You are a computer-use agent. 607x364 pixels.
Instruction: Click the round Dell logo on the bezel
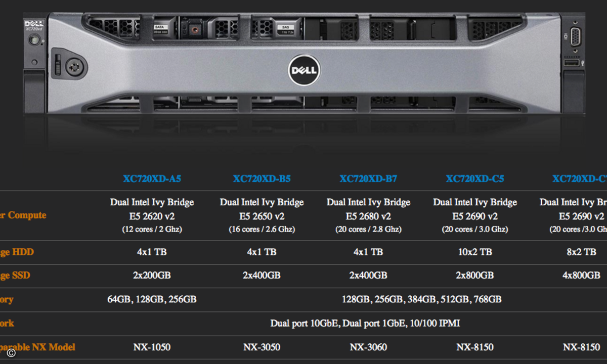coord(303,70)
